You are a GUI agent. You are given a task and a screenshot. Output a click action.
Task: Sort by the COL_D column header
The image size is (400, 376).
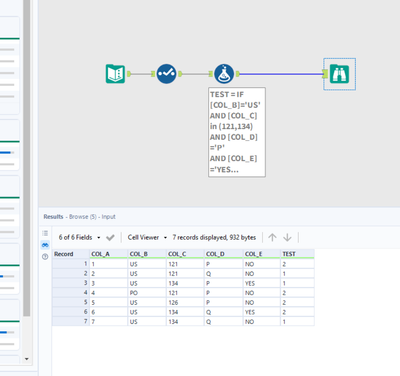pos(224,254)
